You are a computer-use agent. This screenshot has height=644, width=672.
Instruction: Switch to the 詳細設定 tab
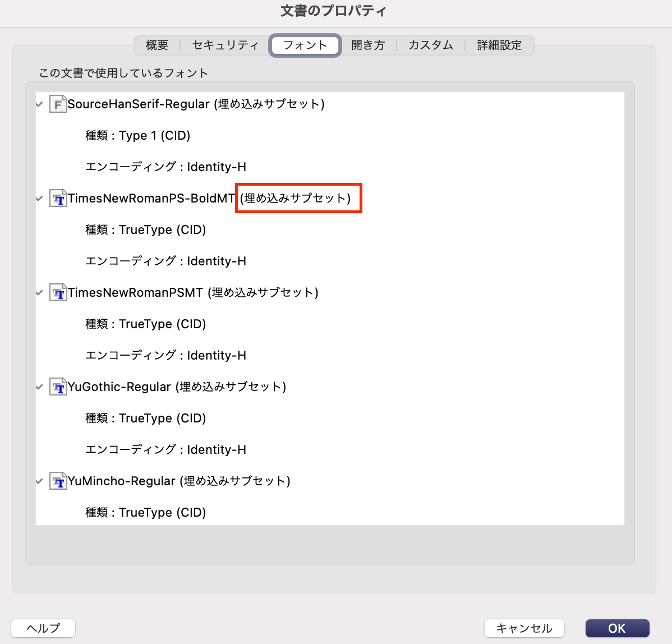[x=499, y=45]
